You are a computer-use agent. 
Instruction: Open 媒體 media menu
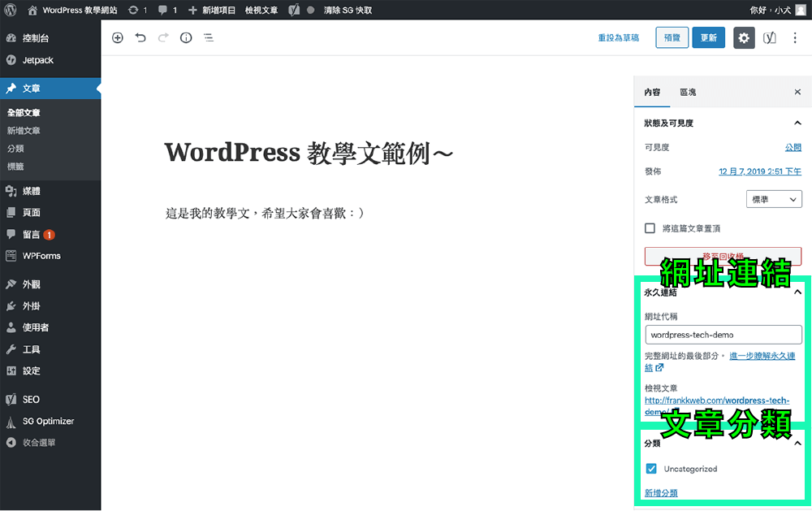pyautogui.click(x=50, y=191)
